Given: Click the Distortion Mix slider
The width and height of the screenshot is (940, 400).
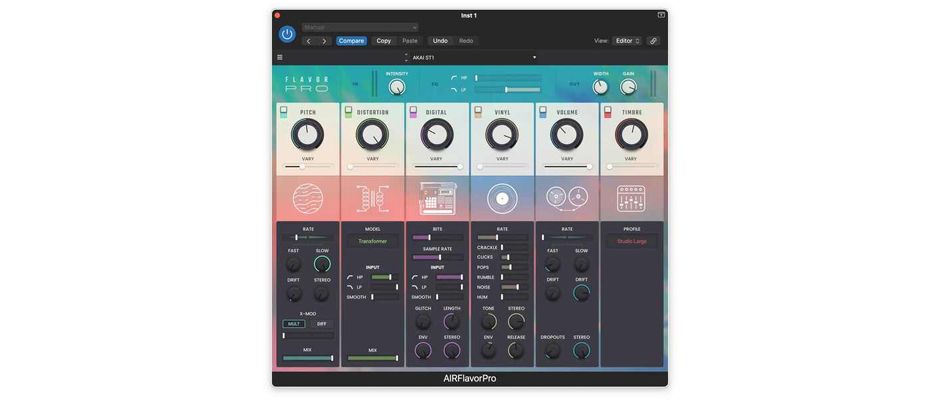Looking at the screenshot, I should (372, 358).
